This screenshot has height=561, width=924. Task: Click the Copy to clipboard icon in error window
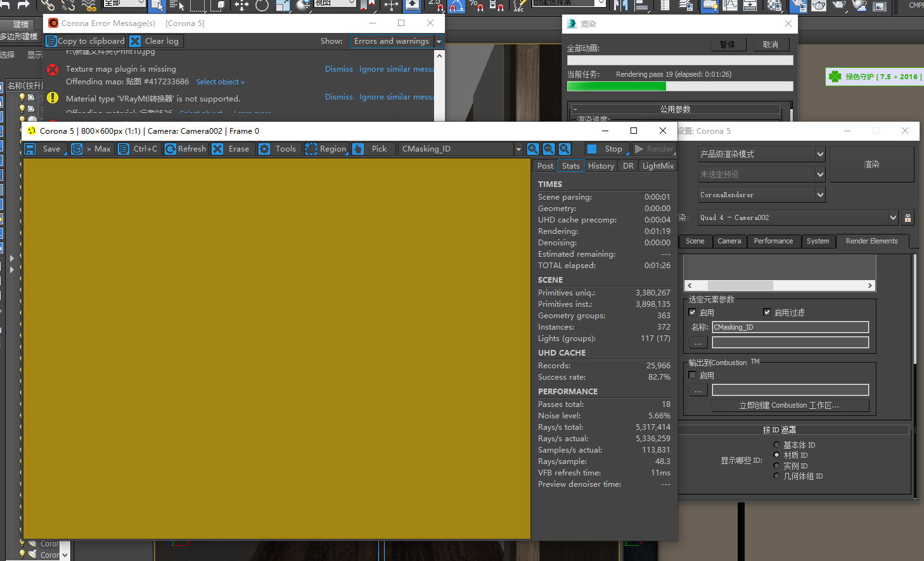51,41
